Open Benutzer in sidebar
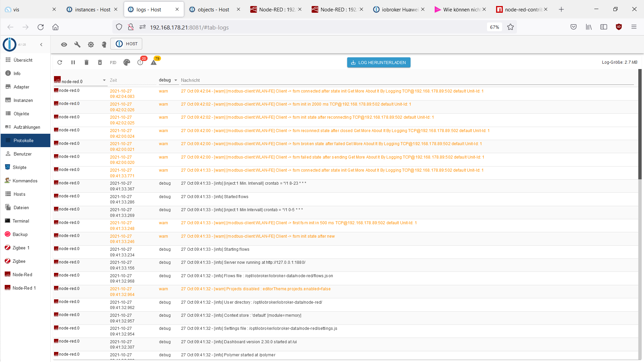This screenshot has height=362, width=644. click(x=25, y=154)
